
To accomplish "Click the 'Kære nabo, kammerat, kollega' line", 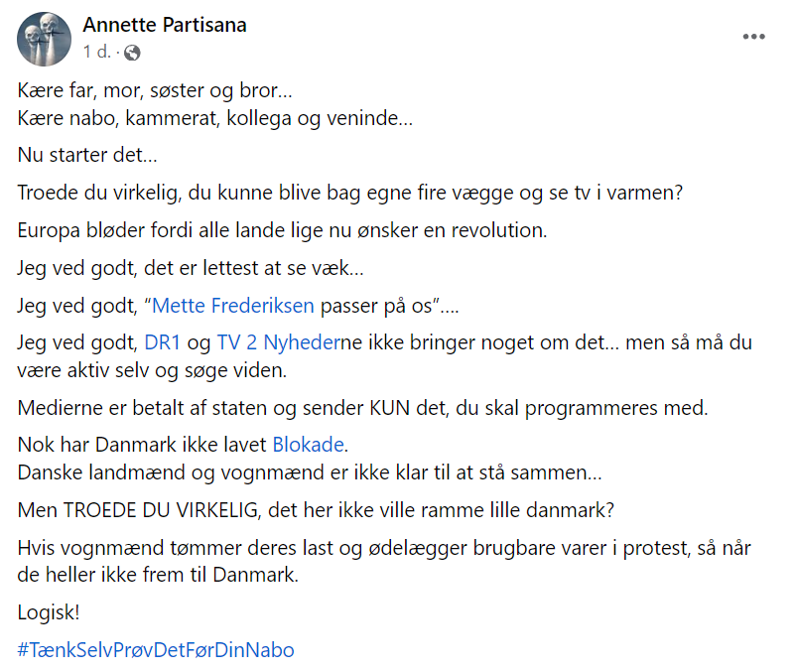I will tap(215, 118).
